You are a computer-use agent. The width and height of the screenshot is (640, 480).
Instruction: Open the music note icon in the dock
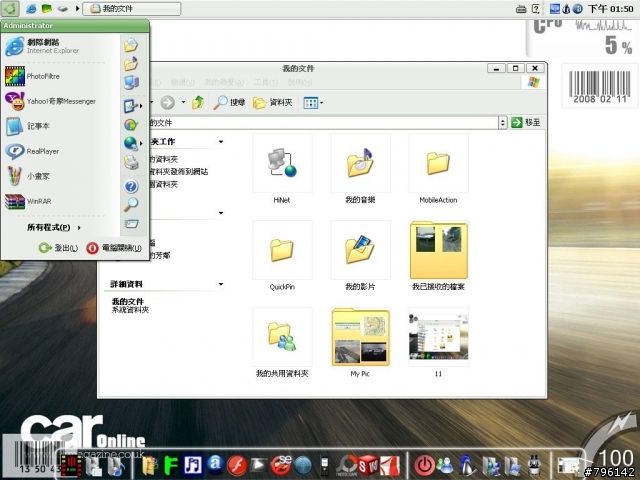click(x=192, y=465)
